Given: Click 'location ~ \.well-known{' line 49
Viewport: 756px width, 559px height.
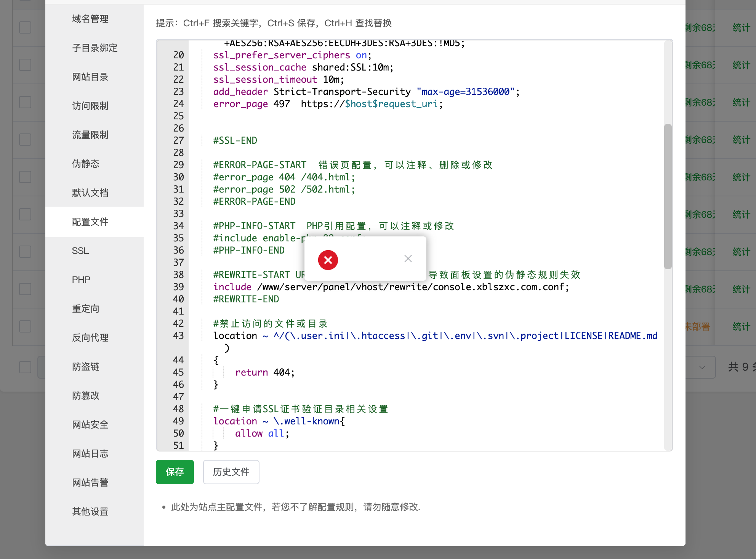Looking at the screenshot, I should coord(279,421).
